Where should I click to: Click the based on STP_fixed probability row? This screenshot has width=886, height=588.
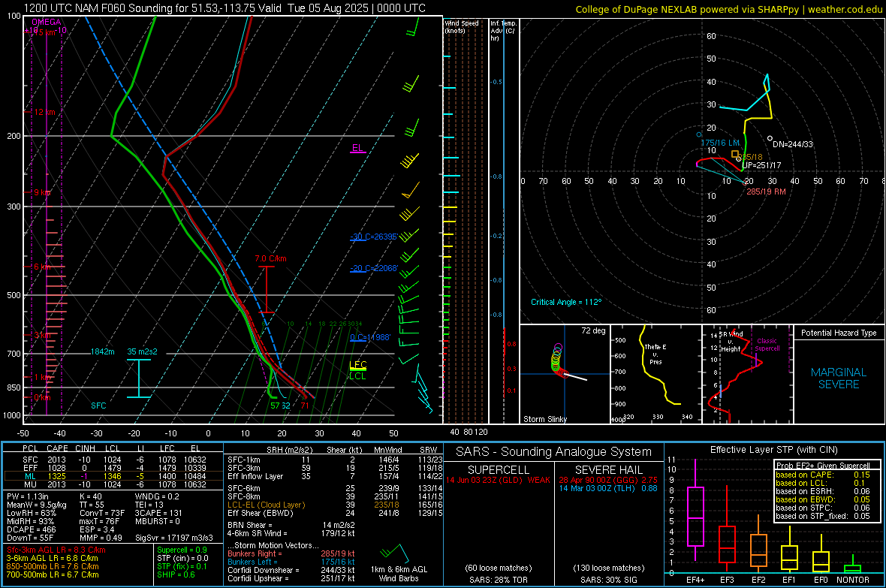(x=823, y=516)
